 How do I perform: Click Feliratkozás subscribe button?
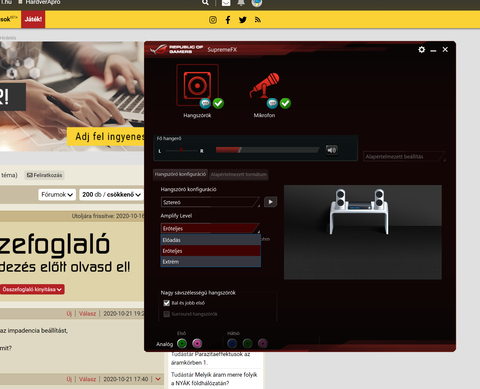tap(44, 175)
